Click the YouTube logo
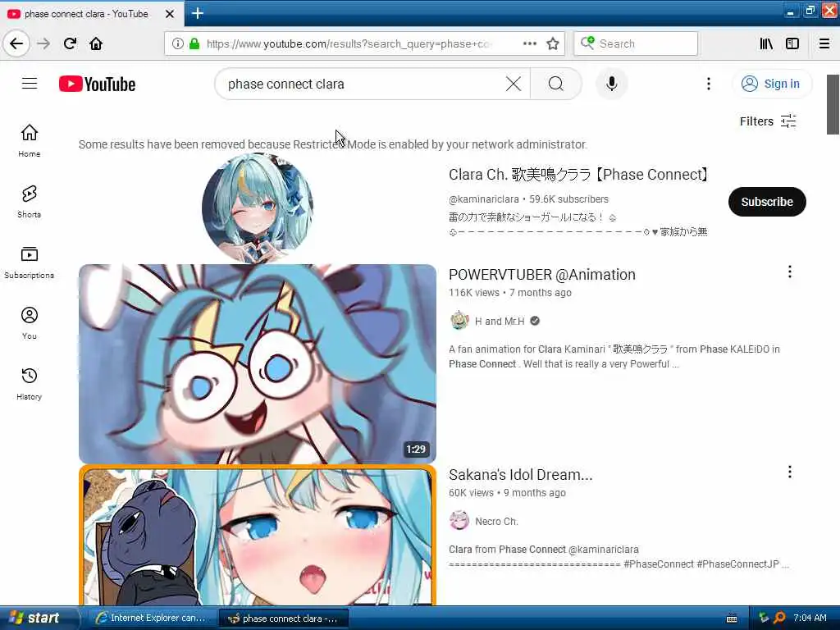840x630 pixels. [97, 84]
